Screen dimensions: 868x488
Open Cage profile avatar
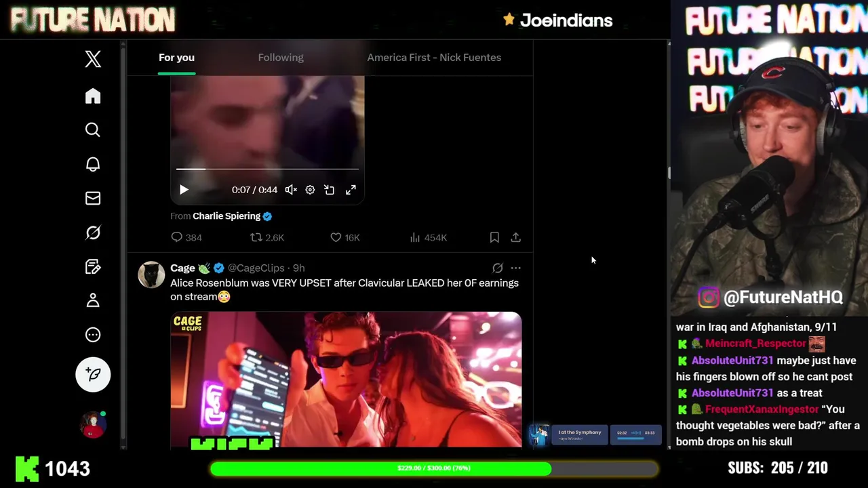click(x=151, y=274)
